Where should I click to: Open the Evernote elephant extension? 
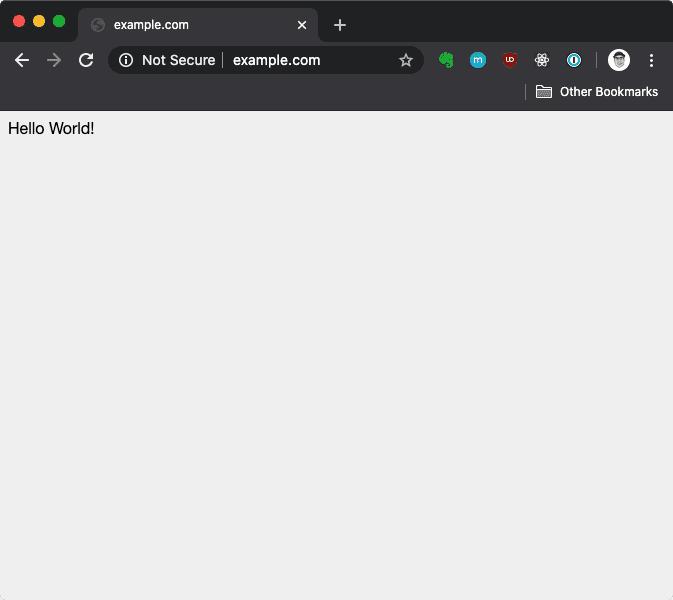coord(446,60)
